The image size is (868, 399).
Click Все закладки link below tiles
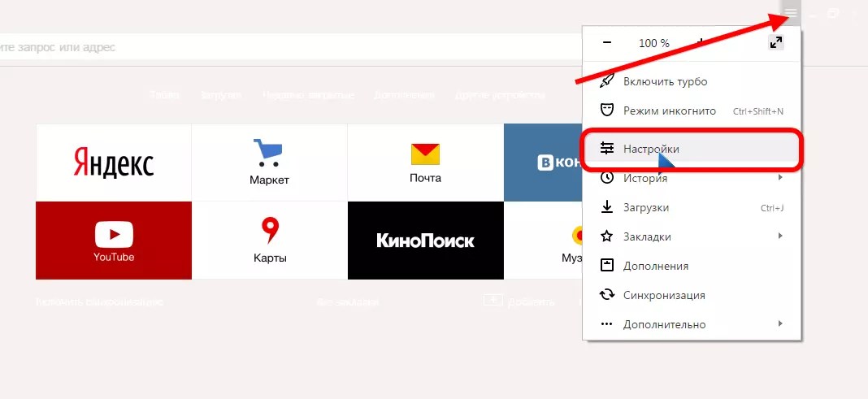348,302
